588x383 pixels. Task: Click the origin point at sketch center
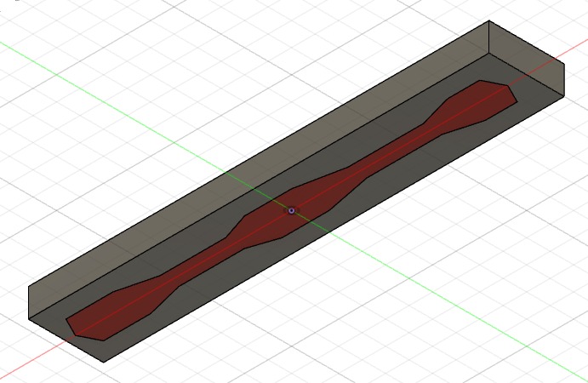(291, 210)
